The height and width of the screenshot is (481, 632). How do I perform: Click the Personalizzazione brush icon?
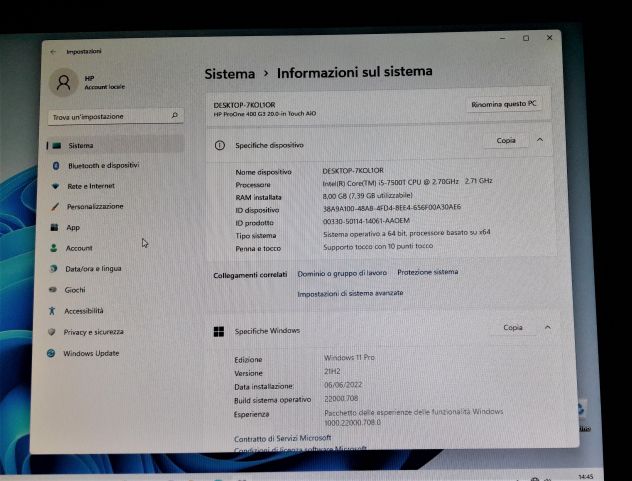pos(55,207)
